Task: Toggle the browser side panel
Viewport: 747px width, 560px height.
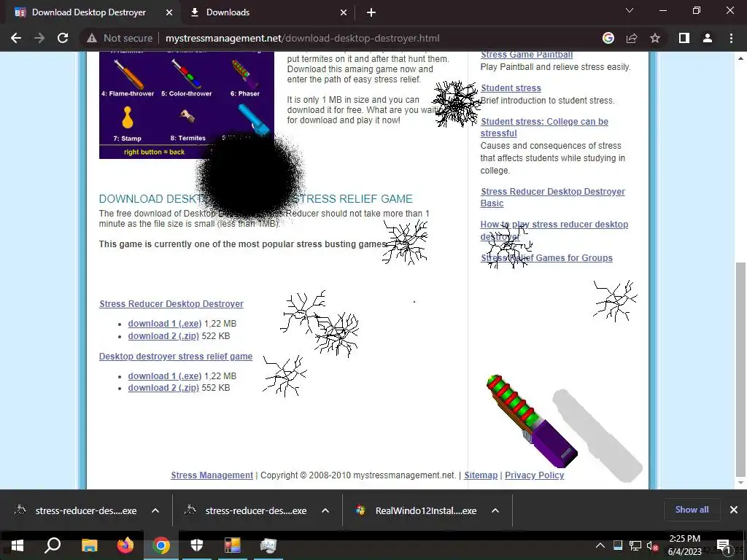Action: [684, 38]
